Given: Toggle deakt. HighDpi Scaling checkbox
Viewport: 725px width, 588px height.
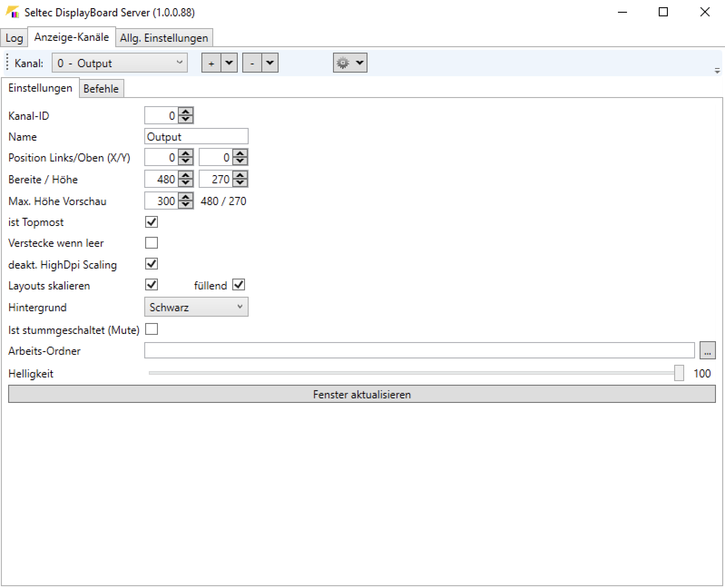Looking at the screenshot, I should 152,264.
